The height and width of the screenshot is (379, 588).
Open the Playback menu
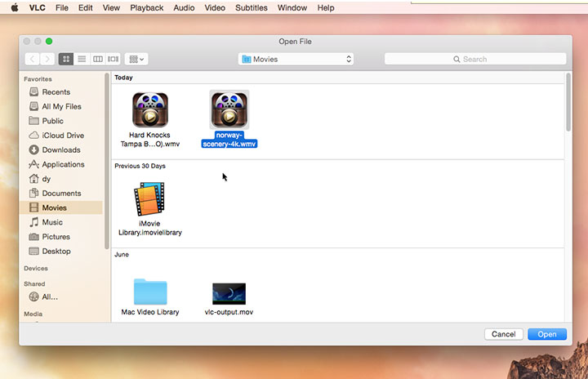pos(146,7)
